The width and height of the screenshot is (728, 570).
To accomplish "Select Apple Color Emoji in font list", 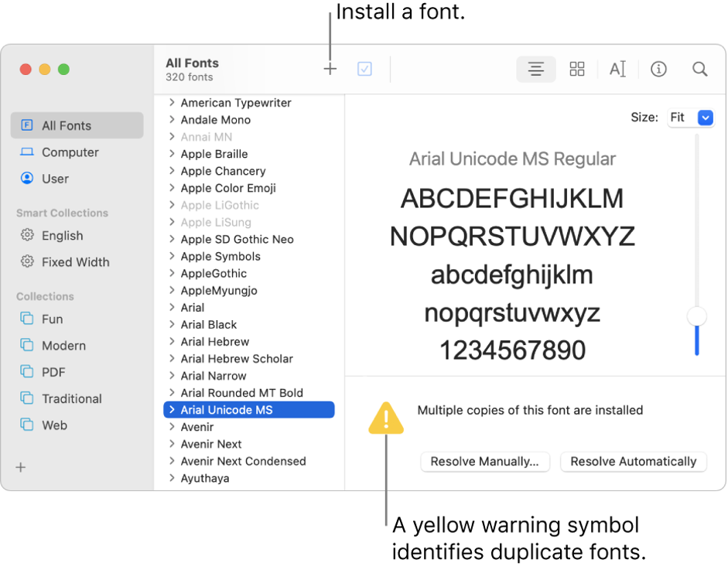I will pyautogui.click(x=228, y=188).
